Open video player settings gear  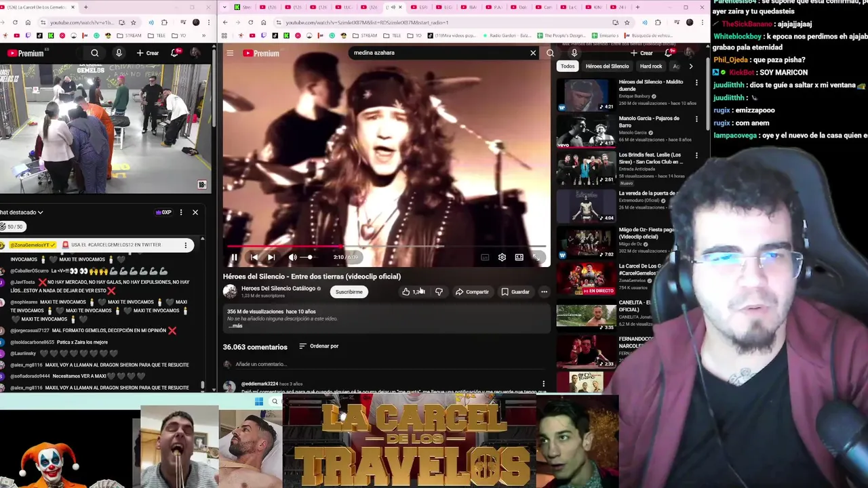[502, 258]
